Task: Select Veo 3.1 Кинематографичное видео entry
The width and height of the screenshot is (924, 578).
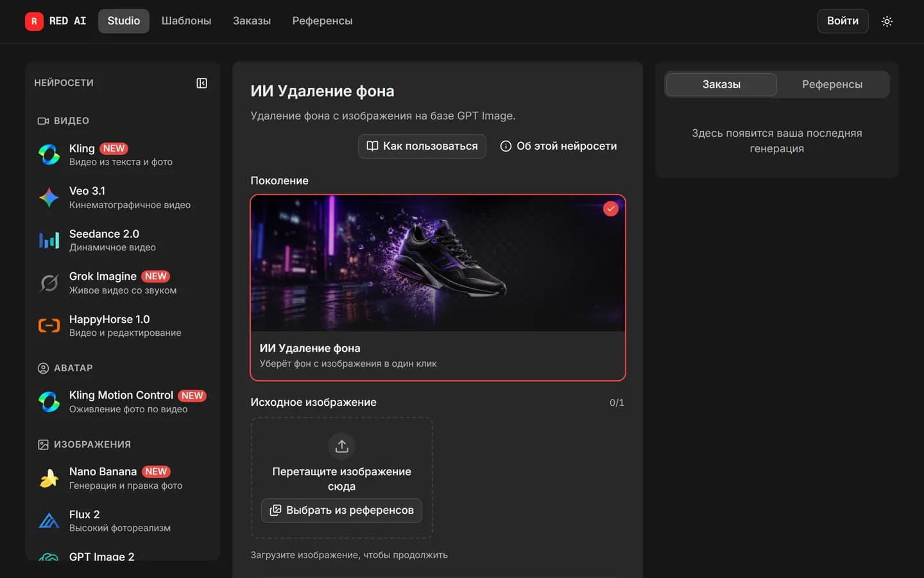Action: [x=122, y=197]
